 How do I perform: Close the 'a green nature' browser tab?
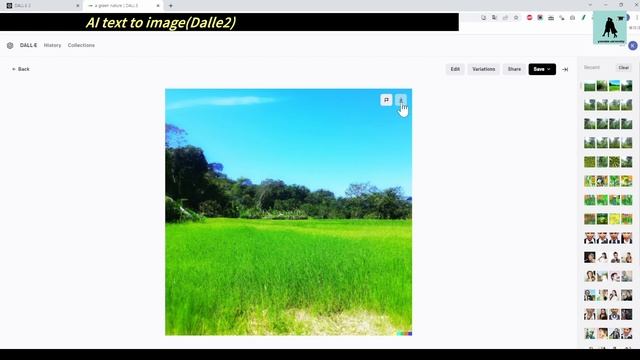[x=158, y=6]
